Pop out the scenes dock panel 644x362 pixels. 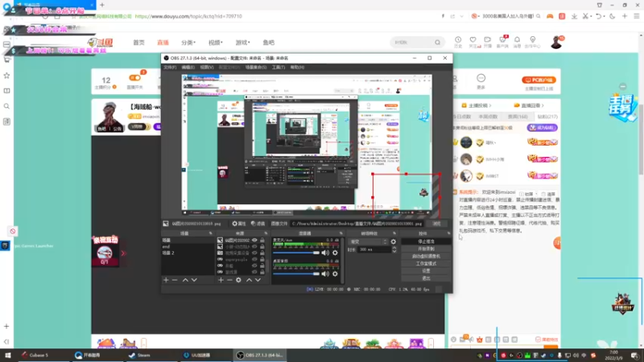click(x=211, y=233)
